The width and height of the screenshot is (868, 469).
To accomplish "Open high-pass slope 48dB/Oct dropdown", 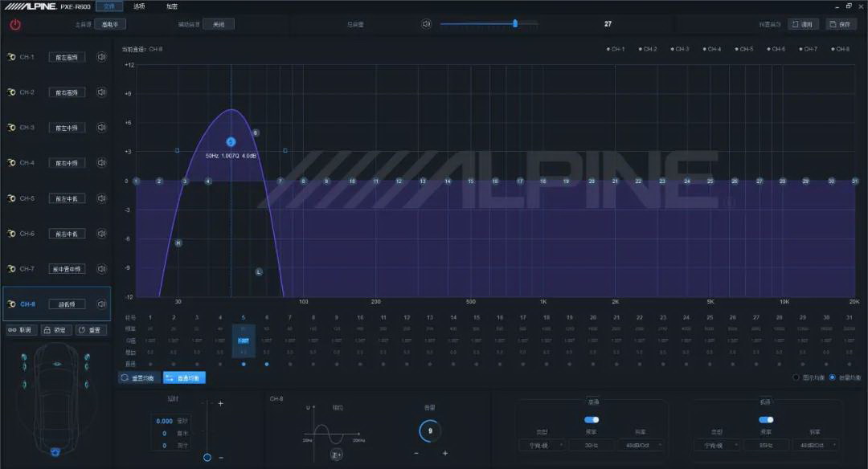I will click(x=641, y=445).
